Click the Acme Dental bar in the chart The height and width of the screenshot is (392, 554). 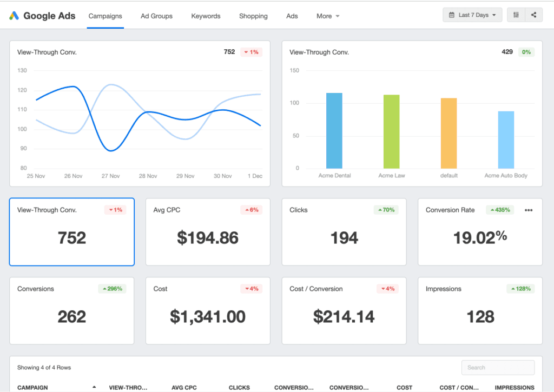[334, 131]
